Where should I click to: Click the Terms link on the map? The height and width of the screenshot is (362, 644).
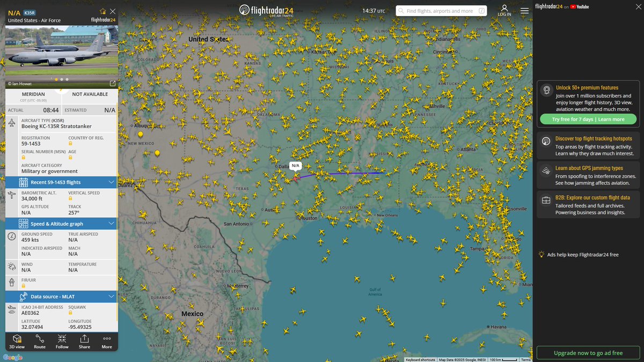coord(526,360)
